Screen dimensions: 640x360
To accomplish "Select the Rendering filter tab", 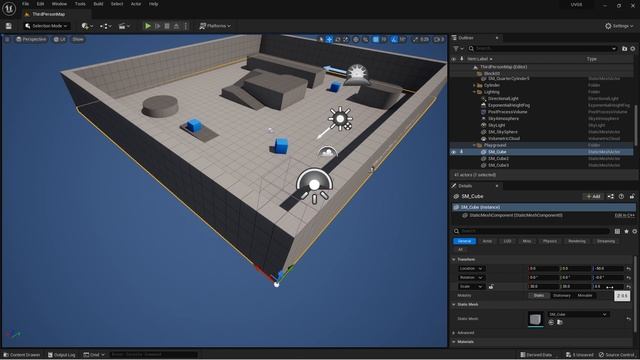I will click(577, 241).
